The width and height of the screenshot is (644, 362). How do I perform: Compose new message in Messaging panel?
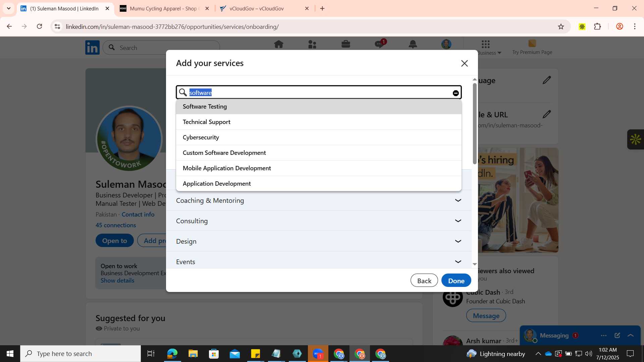(617, 336)
